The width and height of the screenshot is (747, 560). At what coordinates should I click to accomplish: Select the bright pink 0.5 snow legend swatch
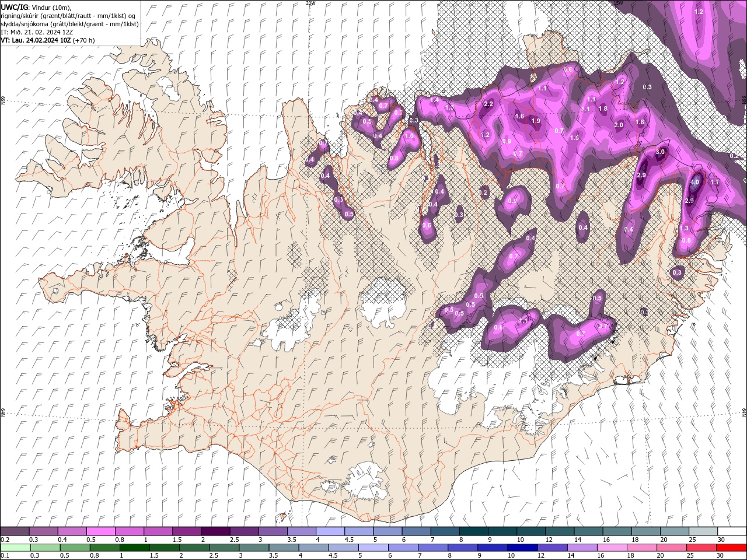100,531
